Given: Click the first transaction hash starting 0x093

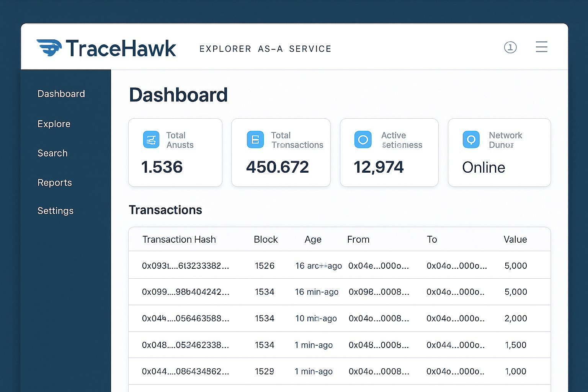Looking at the screenshot, I should pos(186,265).
